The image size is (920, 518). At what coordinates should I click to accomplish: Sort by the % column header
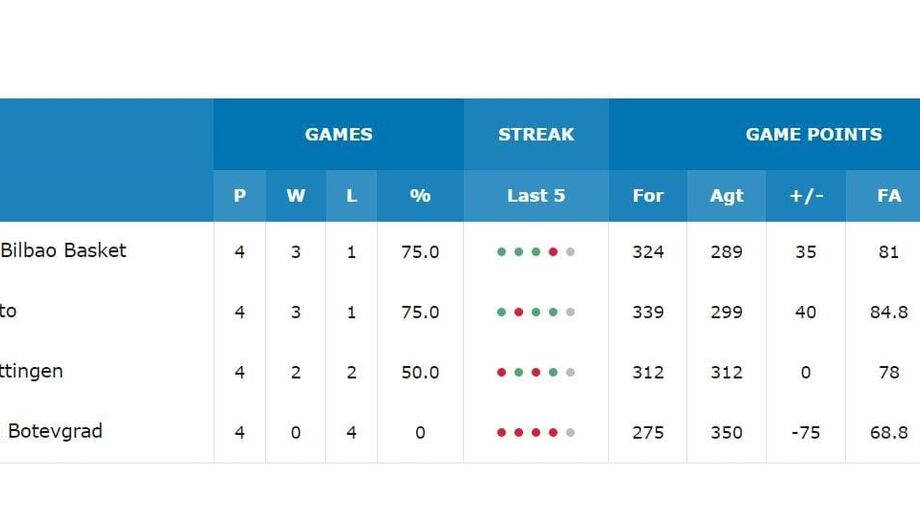click(x=420, y=196)
